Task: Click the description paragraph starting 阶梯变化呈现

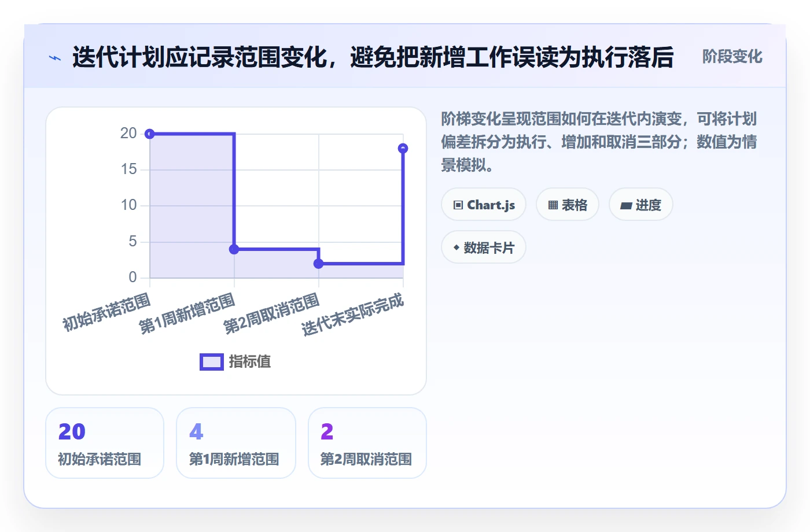Action: tap(599, 142)
